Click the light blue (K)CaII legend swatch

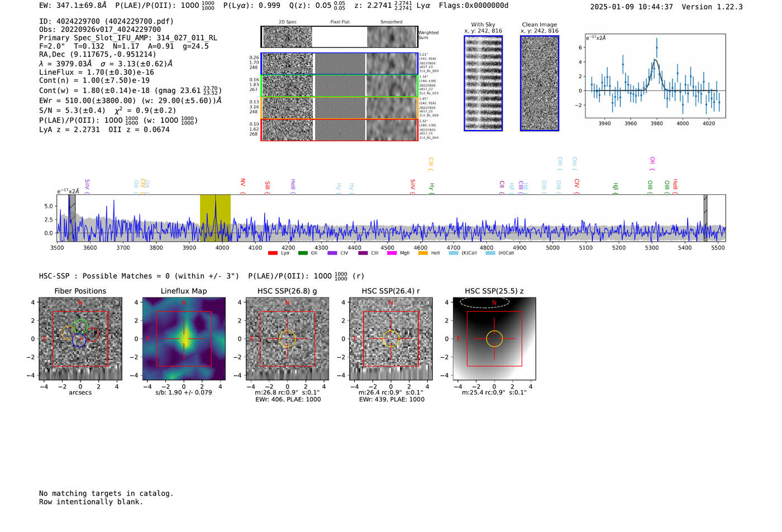click(454, 253)
